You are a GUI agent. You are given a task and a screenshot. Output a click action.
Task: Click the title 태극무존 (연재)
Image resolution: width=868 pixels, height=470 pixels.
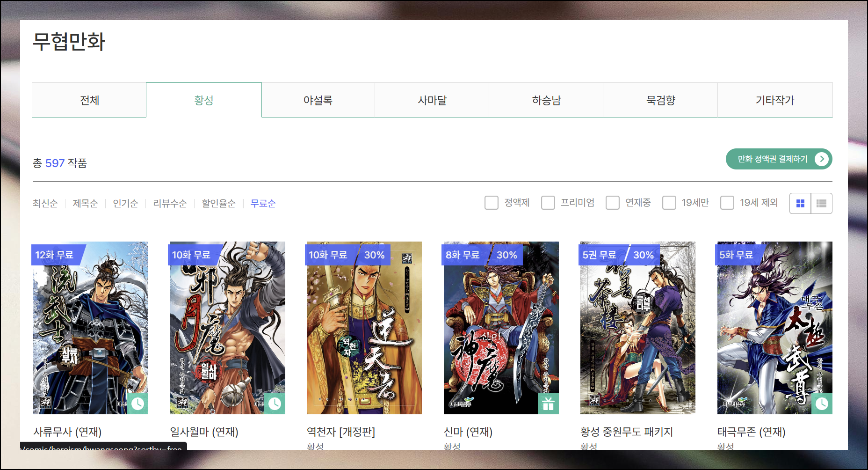[x=751, y=432]
